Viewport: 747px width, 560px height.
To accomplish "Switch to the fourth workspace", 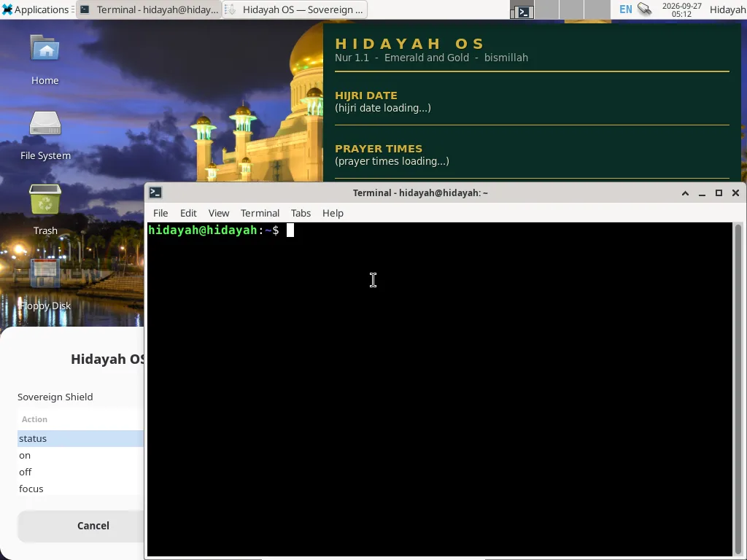I will click(598, 9).
